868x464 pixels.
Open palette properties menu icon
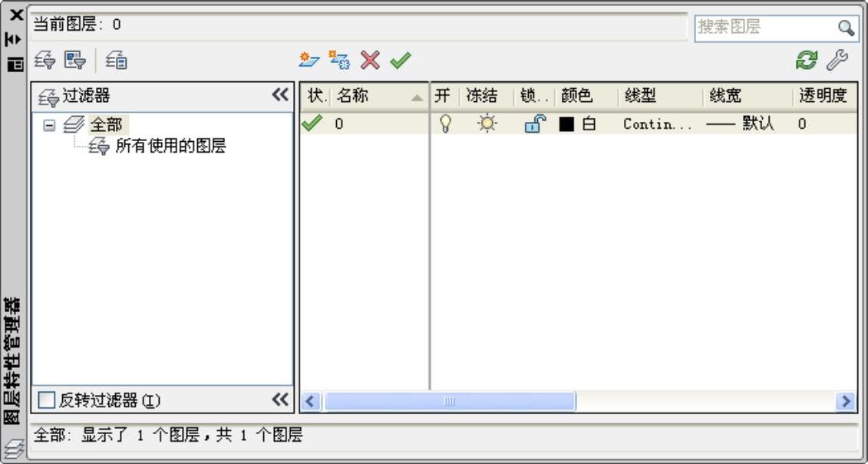pos(15,64)
